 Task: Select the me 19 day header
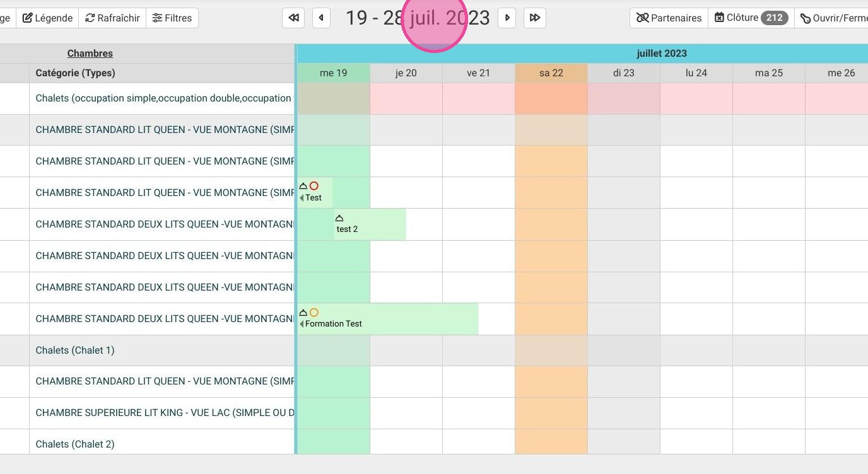click(334, 73)
